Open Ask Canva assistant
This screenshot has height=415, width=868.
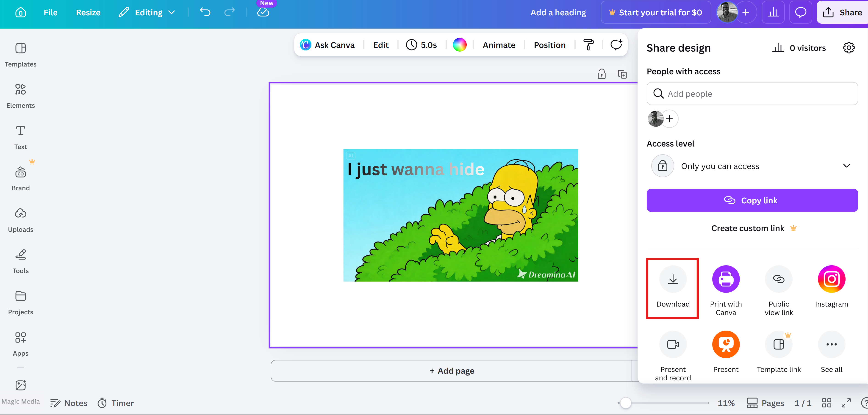click(327, 45)
